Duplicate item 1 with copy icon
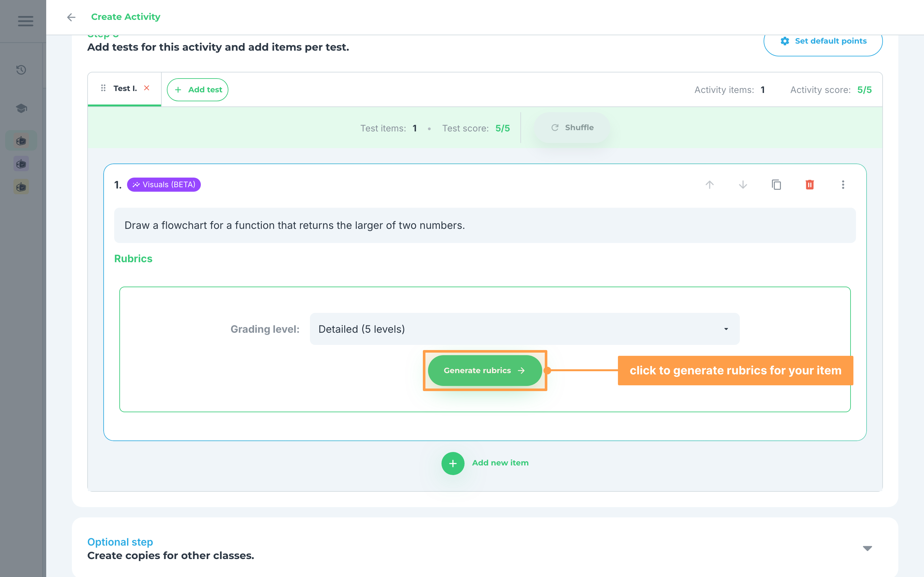 tap(776, 185)
